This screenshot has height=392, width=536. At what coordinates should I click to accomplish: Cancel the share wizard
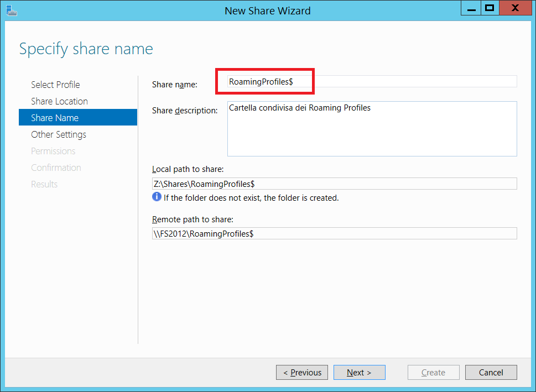point(491,373)
